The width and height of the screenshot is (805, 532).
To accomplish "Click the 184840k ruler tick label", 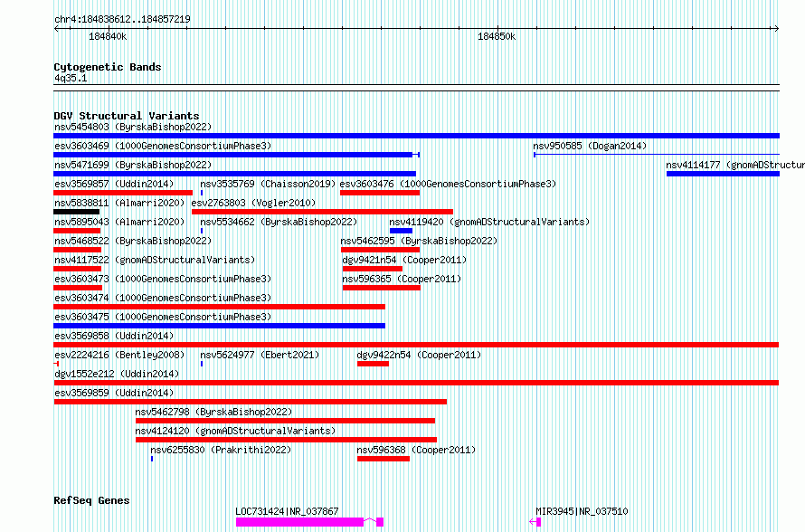I will (108, 37).
